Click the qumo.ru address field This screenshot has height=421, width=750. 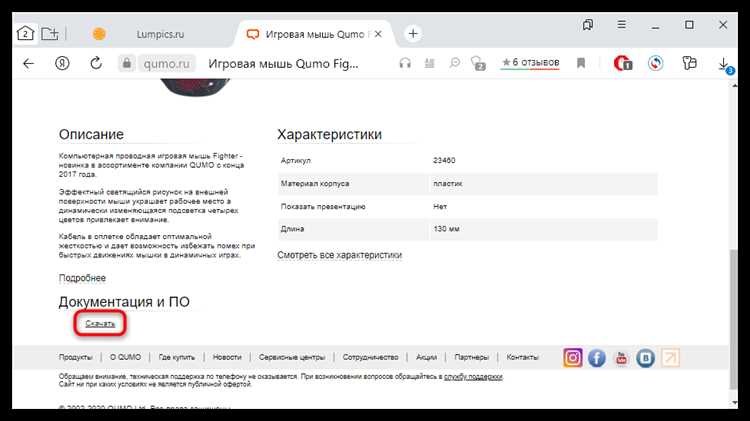tap(166, 64)
